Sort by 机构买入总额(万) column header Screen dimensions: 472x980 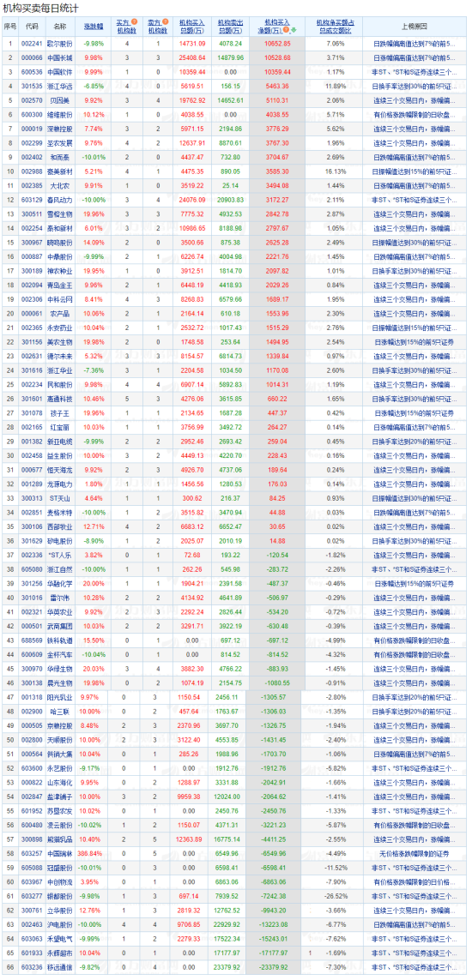192,25
